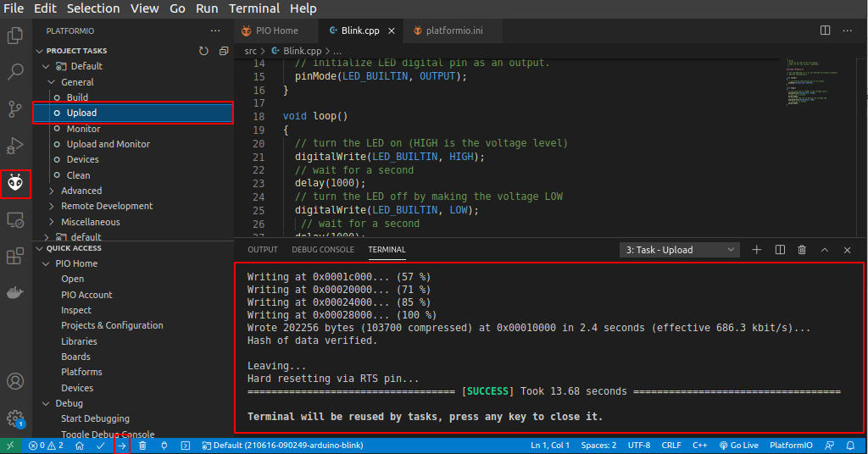Image resolution: width=868 pixels, height=454 pixels.
Task: Open the Source Control view
Action: [15, 109]
